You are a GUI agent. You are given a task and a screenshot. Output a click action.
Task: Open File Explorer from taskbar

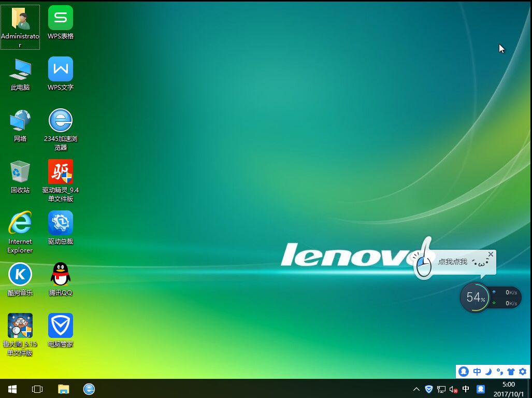pos(63,389)
